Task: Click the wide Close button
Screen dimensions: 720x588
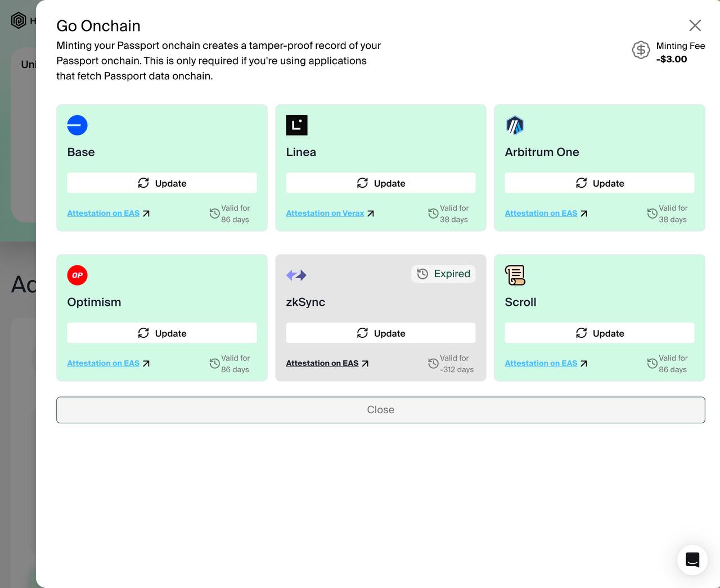Action: (381, 410)
